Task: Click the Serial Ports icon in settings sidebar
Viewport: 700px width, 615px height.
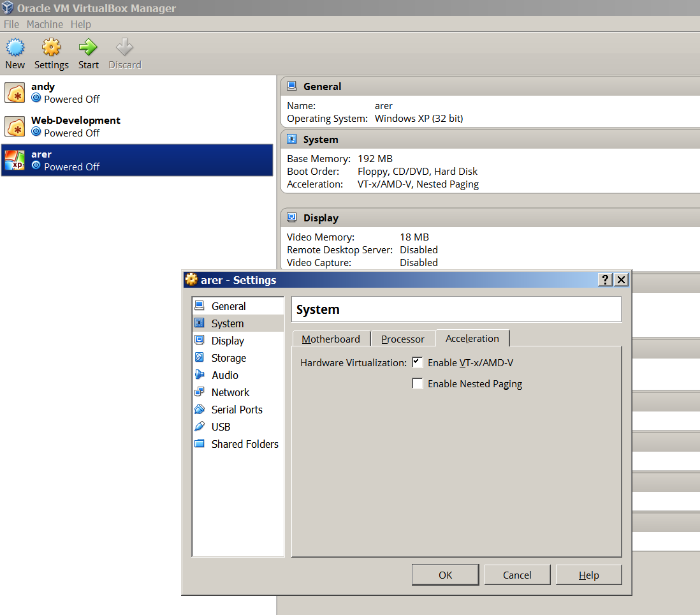Action: [x=200, y=409]
